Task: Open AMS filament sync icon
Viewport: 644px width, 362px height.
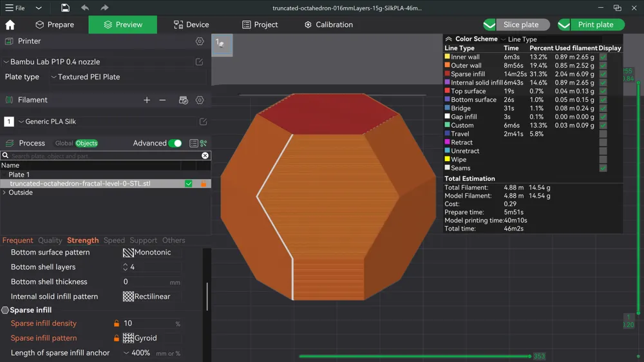Action: (x=184, y=100)
